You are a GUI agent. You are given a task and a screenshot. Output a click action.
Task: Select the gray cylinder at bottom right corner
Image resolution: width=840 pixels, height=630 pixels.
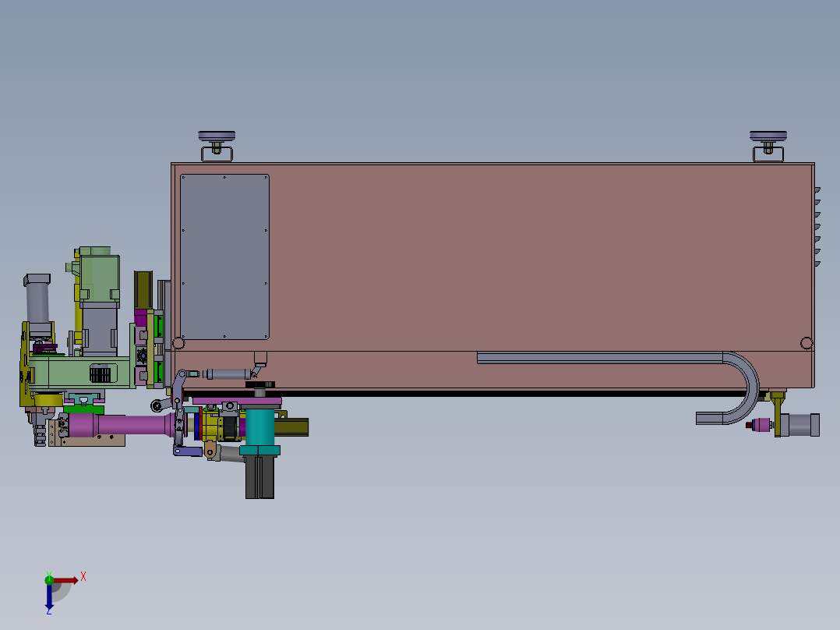coord(799,425)
